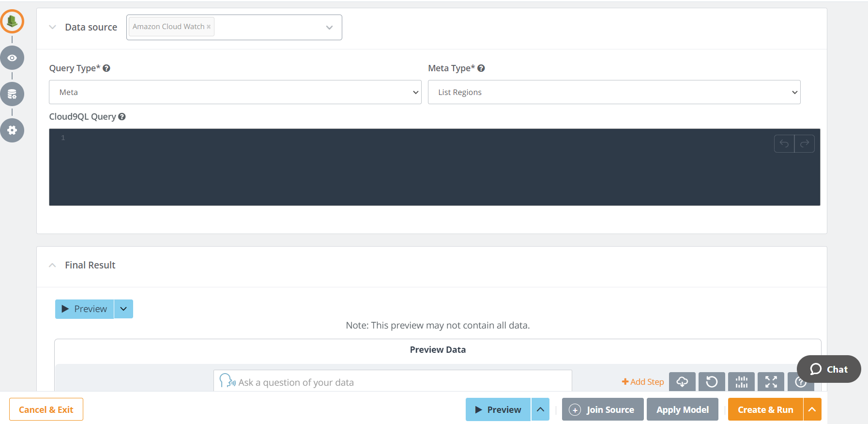Click the undo arrow in query editor
Viewport: 868px width, 424px height.
[784, 143]
